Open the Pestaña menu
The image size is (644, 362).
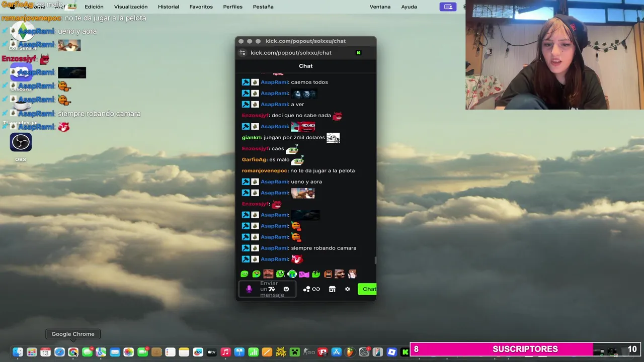pyautogui.click(x=263, y=7)
